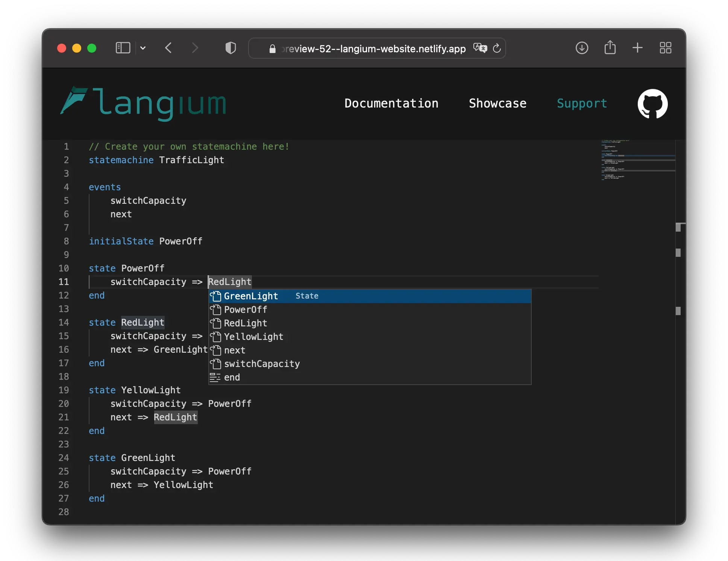Click the reference icon beside next suggestion

pyautogui.click(x=215, y=350)
